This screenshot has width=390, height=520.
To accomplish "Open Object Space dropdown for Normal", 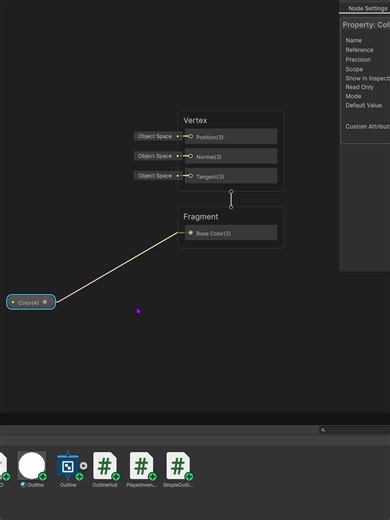I will (155, 156).
